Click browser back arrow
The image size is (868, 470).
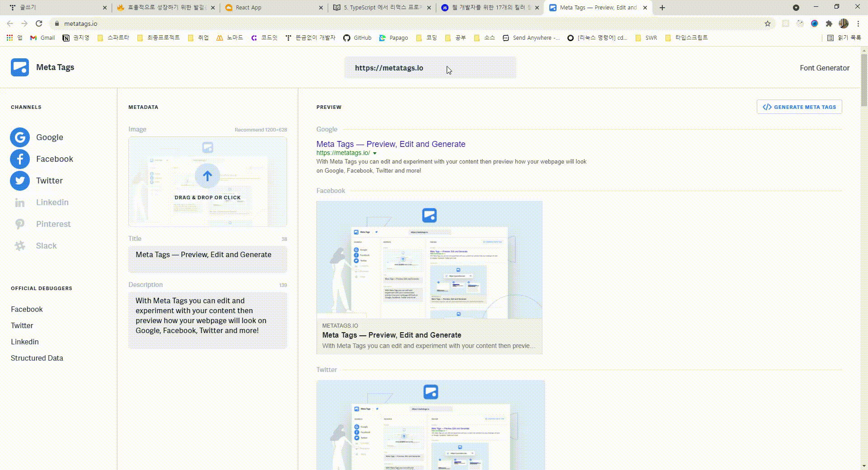point(10,23)
